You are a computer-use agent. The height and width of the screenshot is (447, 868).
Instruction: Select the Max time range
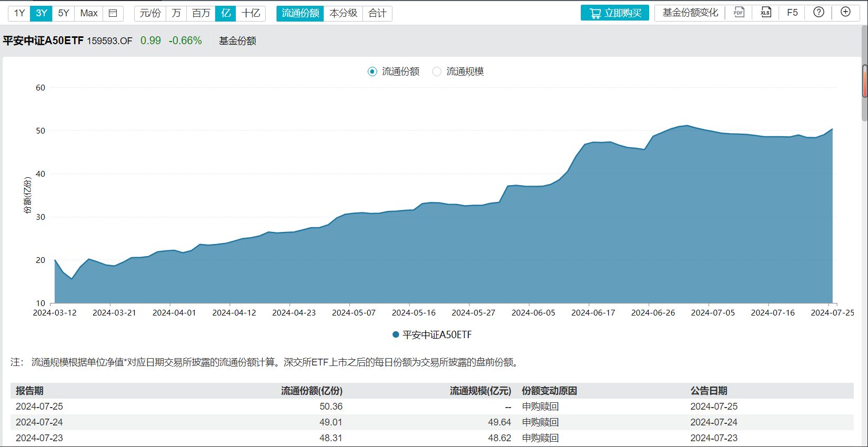point(89,13)
